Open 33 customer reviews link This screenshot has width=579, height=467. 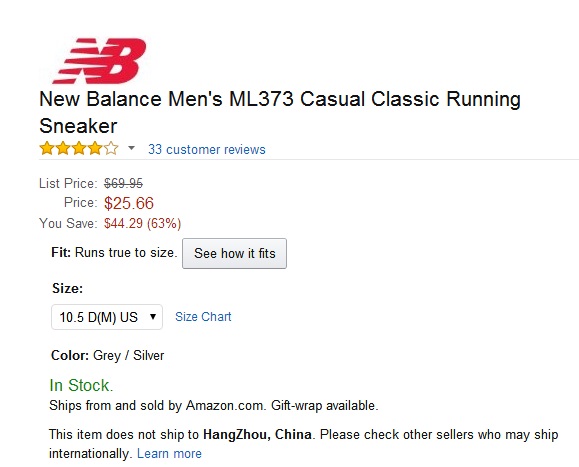click(207, 149)
